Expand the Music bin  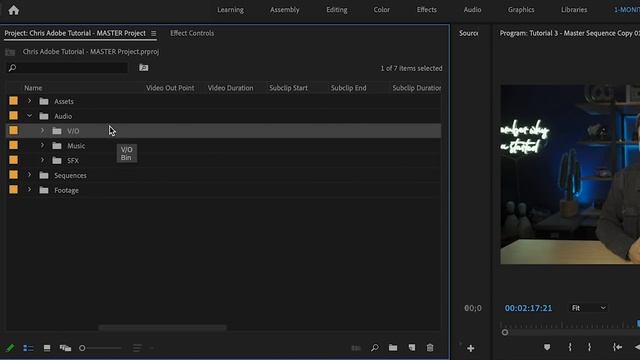pyautogui.click(x=42, y=145)
